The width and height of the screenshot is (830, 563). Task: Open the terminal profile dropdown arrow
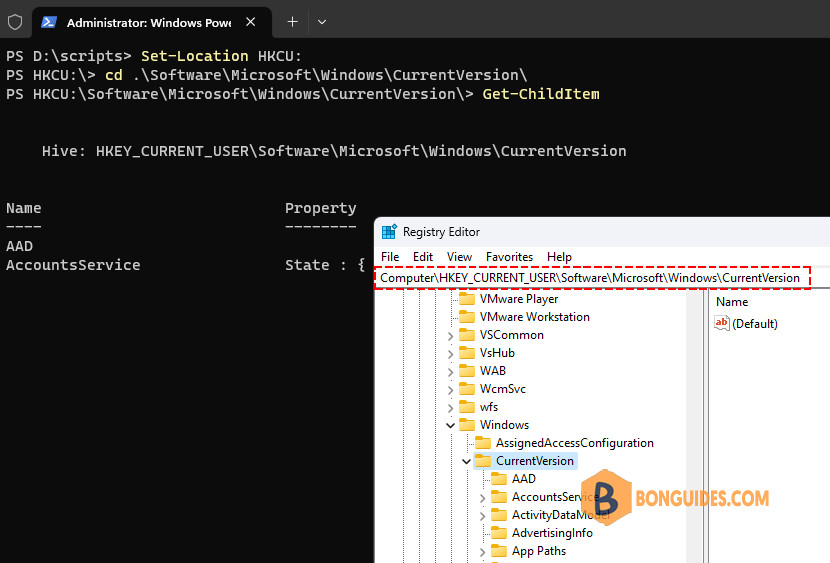(321, 22)
